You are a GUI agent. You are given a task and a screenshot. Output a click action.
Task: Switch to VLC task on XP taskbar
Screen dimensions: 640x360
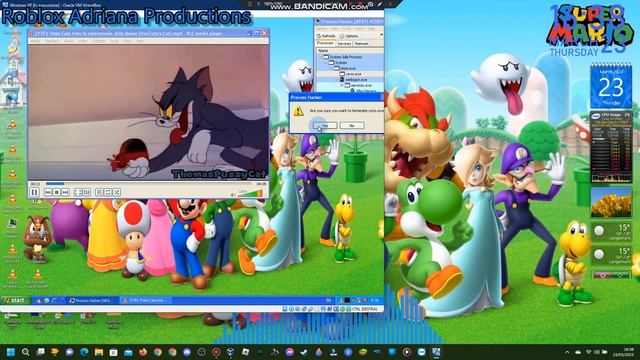(x=145, y=300)
